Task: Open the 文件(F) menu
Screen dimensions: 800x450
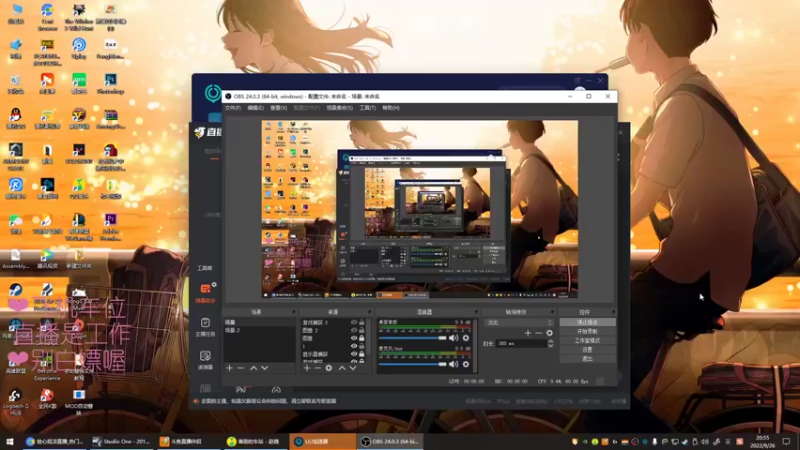Action: click(232, 108)
